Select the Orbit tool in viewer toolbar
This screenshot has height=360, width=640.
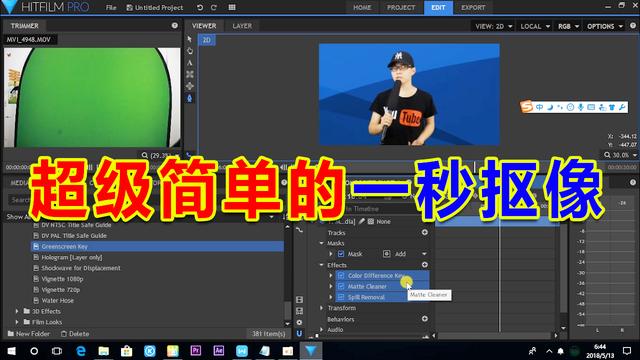point(190,74)
